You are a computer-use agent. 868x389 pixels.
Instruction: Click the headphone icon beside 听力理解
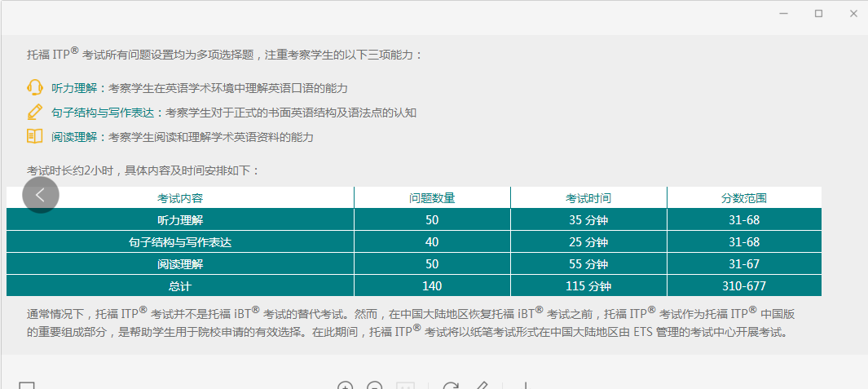pyautogui.click(x=34, y=88)
